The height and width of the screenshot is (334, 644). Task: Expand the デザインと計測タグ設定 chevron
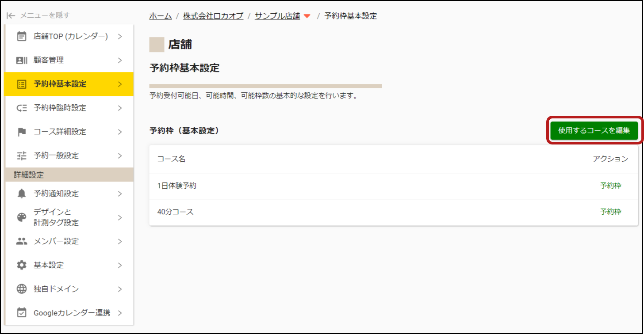tap(120, 217)
